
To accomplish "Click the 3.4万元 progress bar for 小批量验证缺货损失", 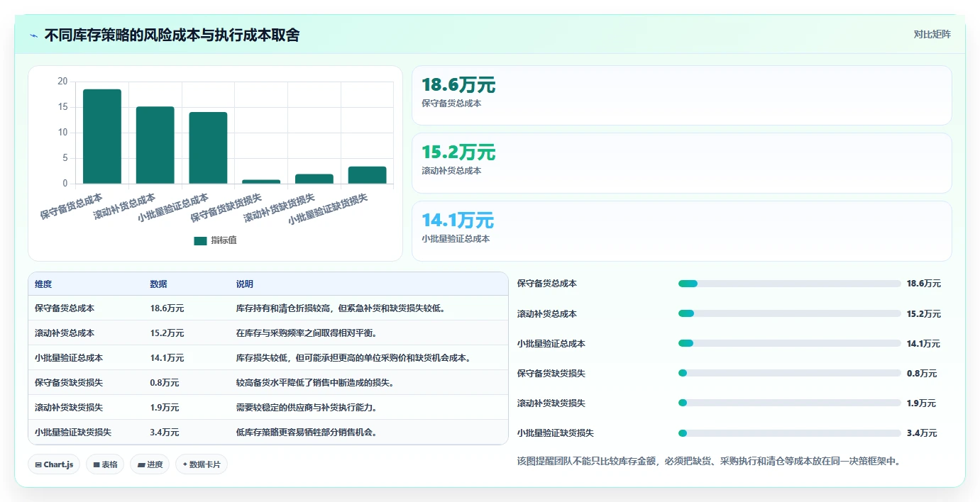I will [x=789, y=433].
